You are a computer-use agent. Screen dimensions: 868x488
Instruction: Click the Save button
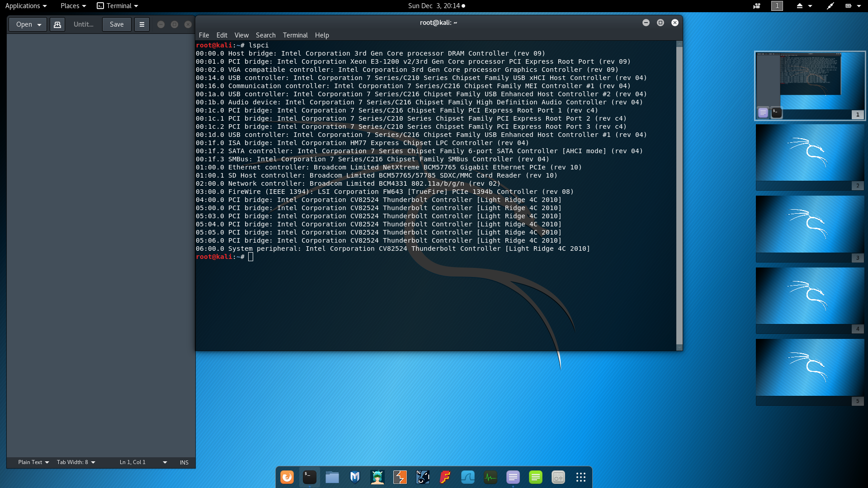pos(117,24)
